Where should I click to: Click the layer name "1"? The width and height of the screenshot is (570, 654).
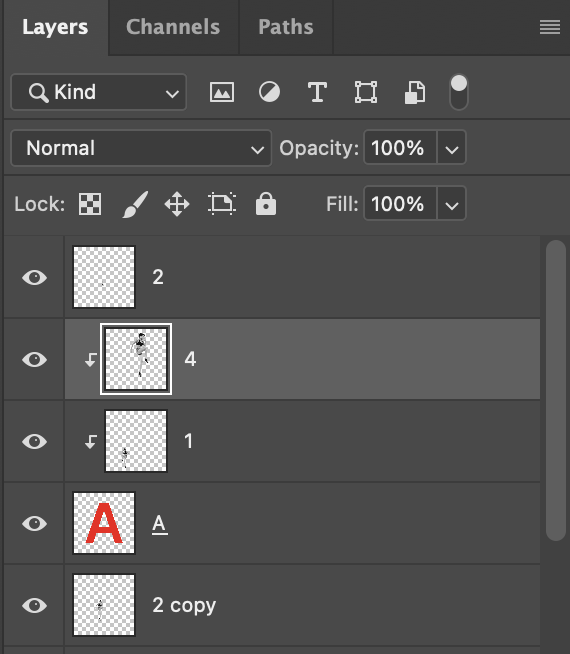pos(188,441)
